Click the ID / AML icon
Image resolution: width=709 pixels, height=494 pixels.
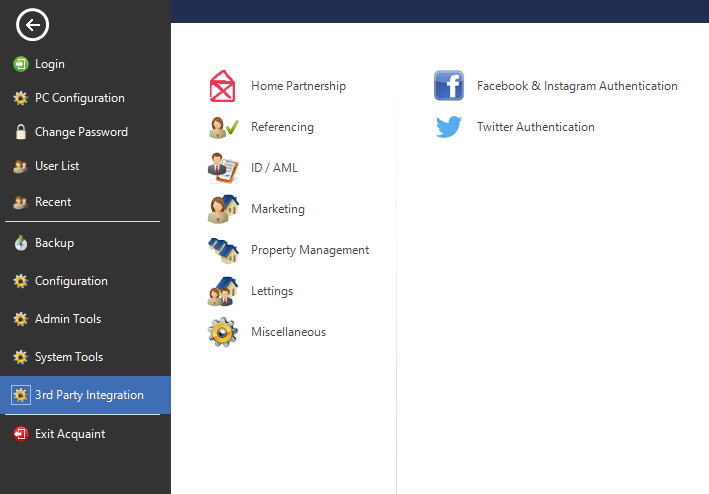[x=223, y=168]
